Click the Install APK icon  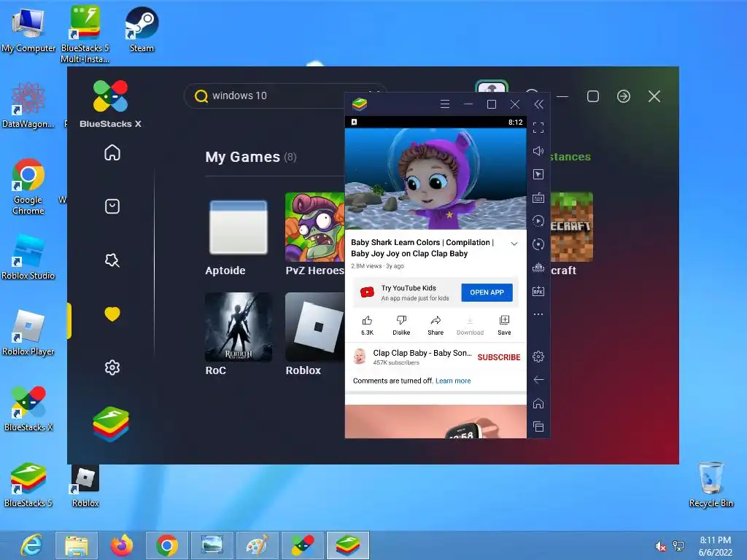538,291
